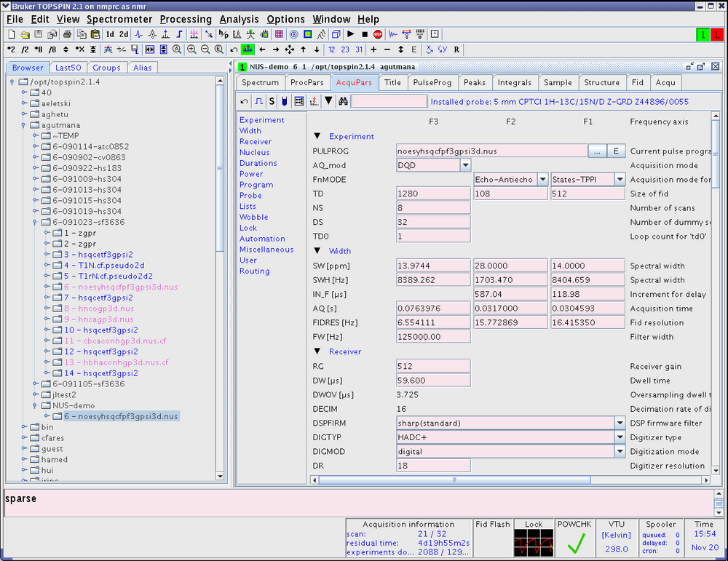This screenshot has height=561, width=728.
Task: Open the DSPFIRM sharp(standard) dropdown
Action: (x=620, y=423)
